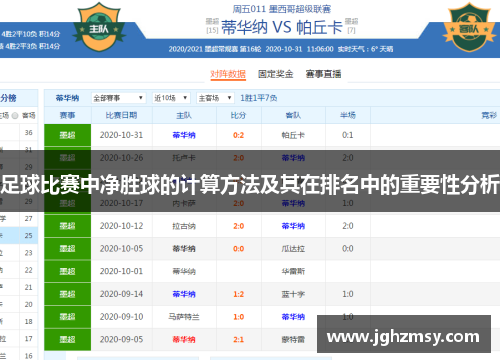Click the 蒂华纳 label beside the filters
The width and height of the screenshot is (500, 362).
67,98
